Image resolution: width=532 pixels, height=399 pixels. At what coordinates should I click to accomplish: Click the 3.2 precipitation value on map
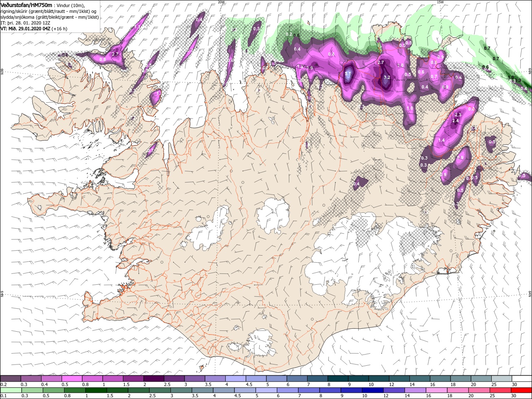pyautogui.click(x=387, y=77)
